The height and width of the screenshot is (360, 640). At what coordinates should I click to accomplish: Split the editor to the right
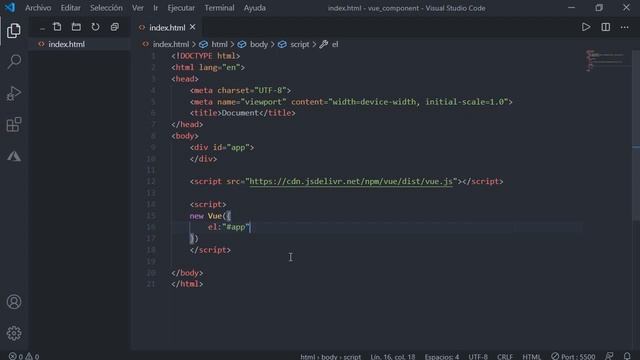coord(605,27)
